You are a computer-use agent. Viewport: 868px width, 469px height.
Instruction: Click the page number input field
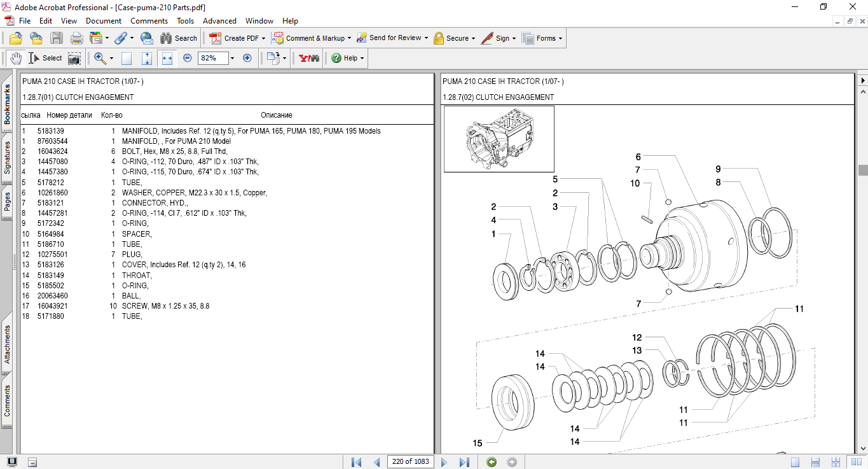point(411,462)
